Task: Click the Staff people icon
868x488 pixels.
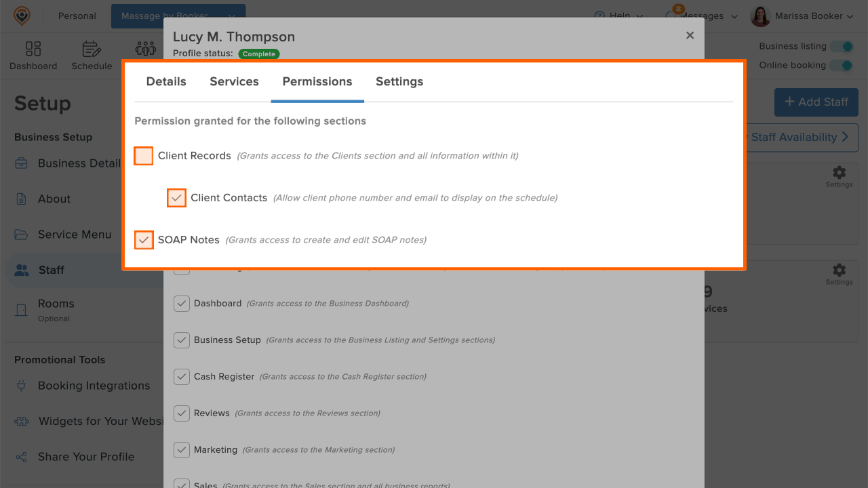Action: 22,270
